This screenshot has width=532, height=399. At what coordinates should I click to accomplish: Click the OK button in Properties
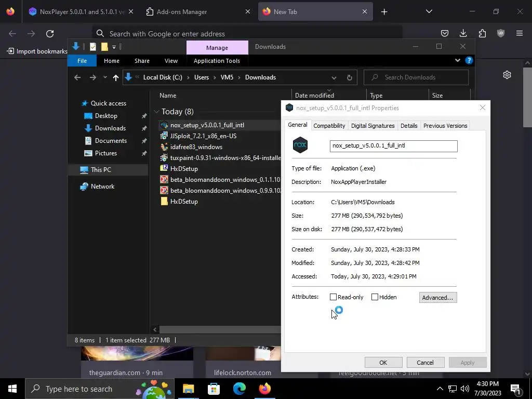pyautogui.click(x=383, y=362)
